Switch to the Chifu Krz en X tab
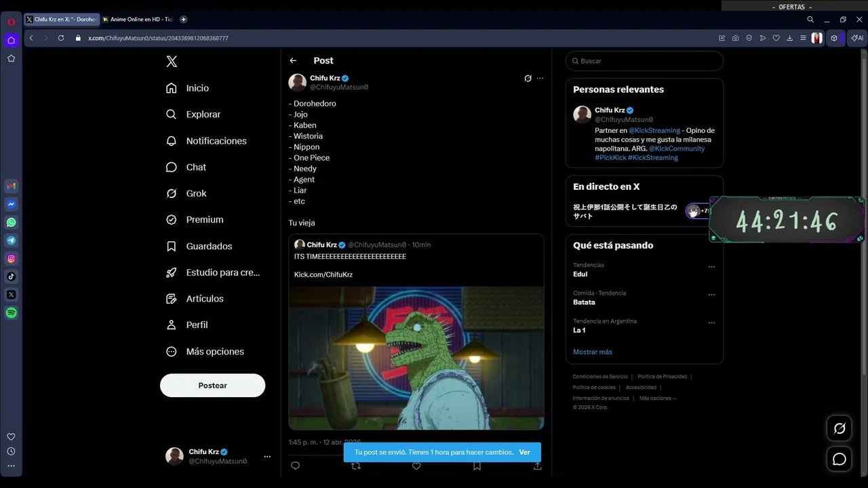This screenshot has width=868, height=488. [61, 20]
